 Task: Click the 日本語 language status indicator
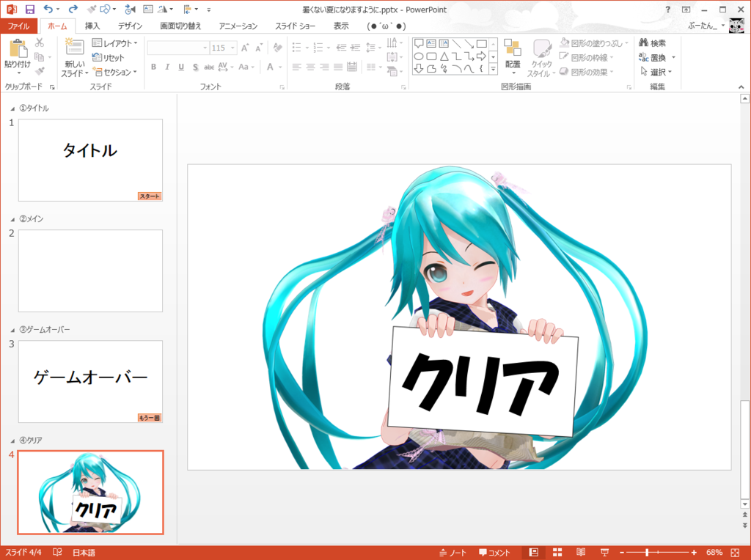84,553
